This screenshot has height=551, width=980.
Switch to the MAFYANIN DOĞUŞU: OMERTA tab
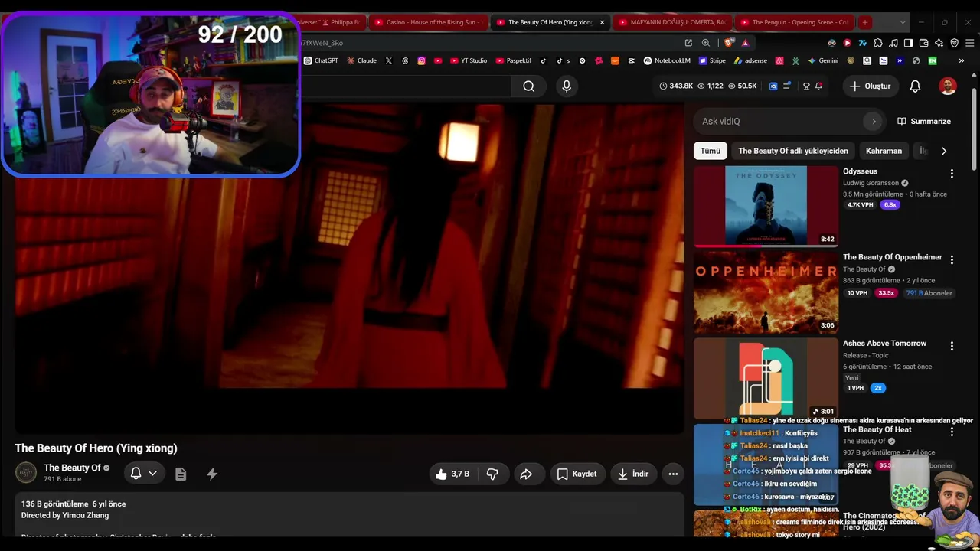pos(671,22)
